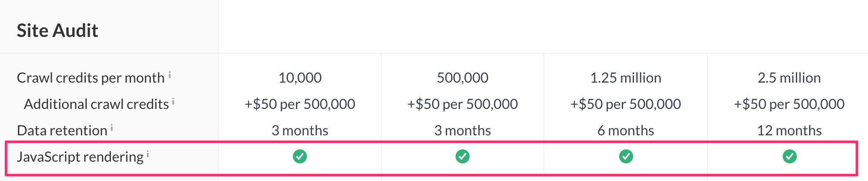Click info icon next to Additional crawl credits
This screenshot has height=181, width=868.
[x=173, y=101]
